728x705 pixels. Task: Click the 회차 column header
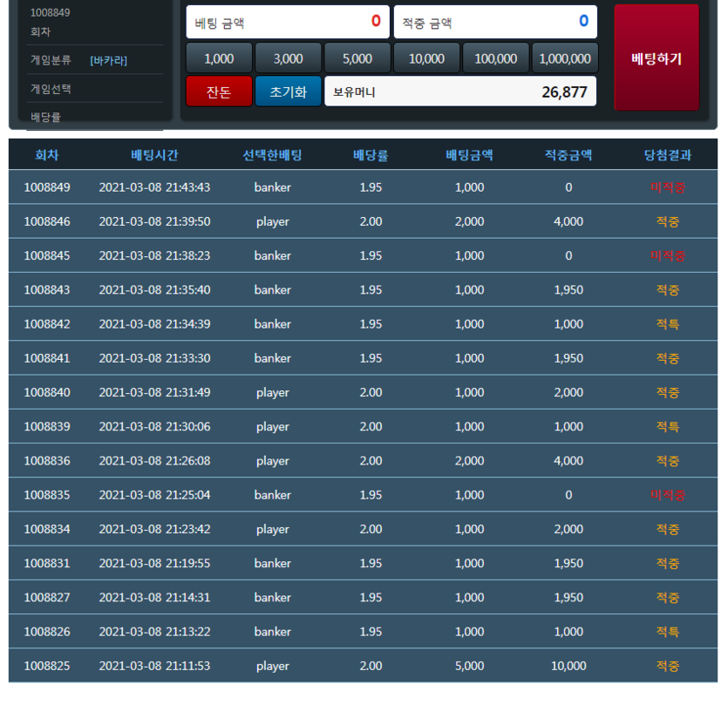coord(47,154)
